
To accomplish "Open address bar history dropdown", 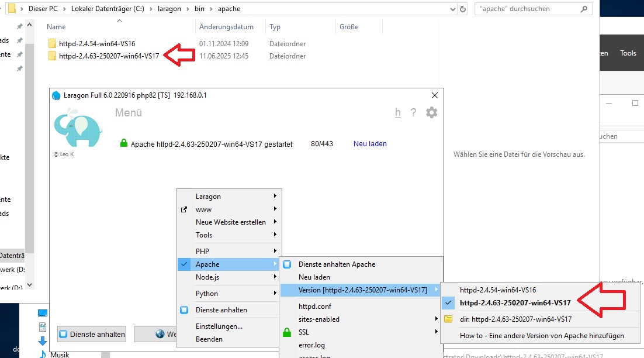I will click(x=452, y=9).
